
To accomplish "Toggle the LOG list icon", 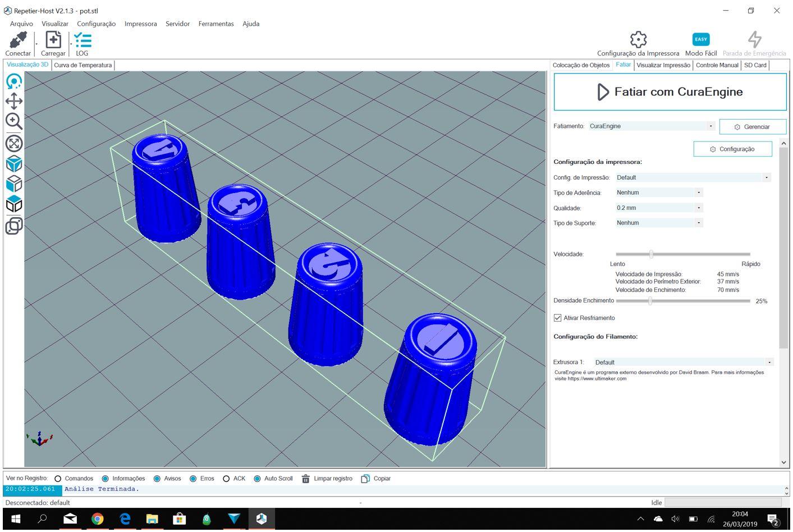I will tap(82, 40).
